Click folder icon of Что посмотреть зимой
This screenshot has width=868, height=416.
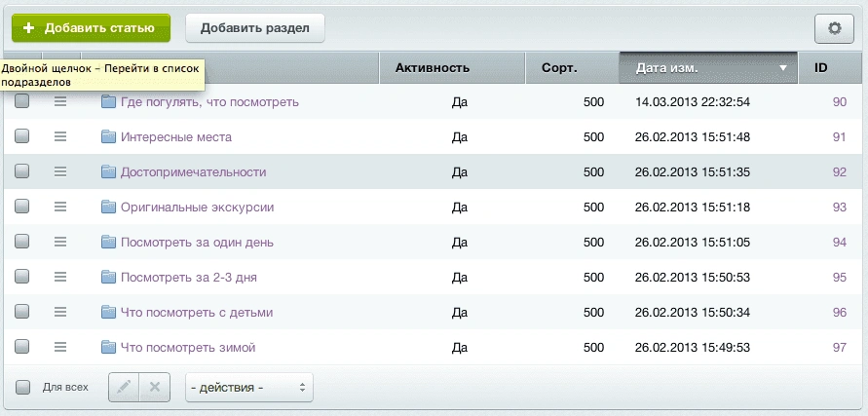point(108,347)
